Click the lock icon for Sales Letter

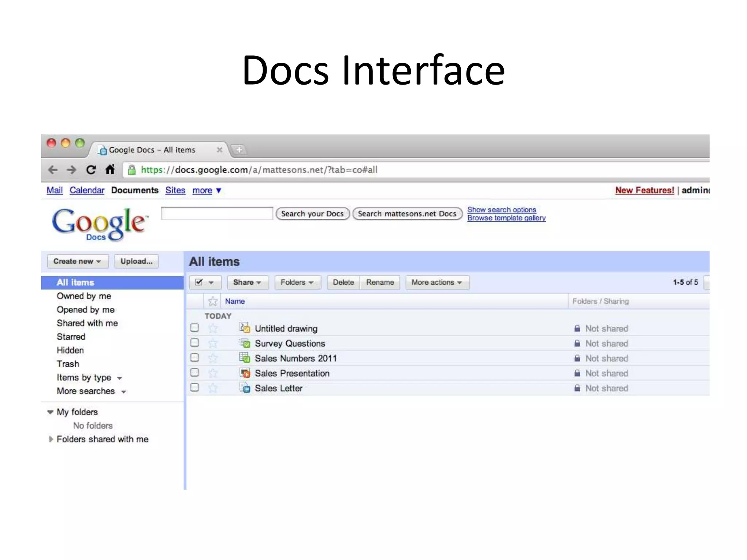coord(577,388)
